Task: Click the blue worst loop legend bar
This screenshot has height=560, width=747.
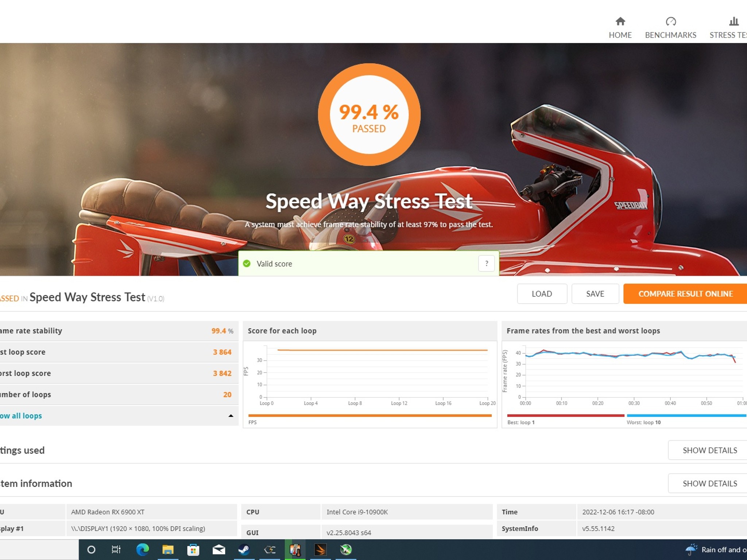Action: (686, 415)
